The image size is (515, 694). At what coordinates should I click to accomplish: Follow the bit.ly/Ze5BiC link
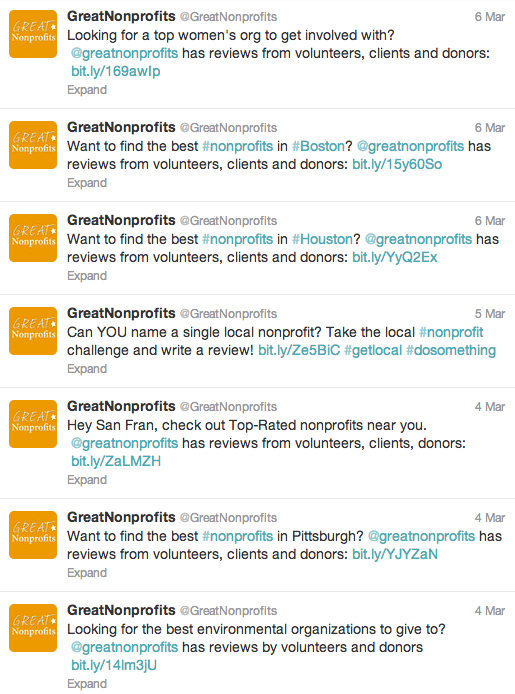pyautogui.click(x=299, y=351)
